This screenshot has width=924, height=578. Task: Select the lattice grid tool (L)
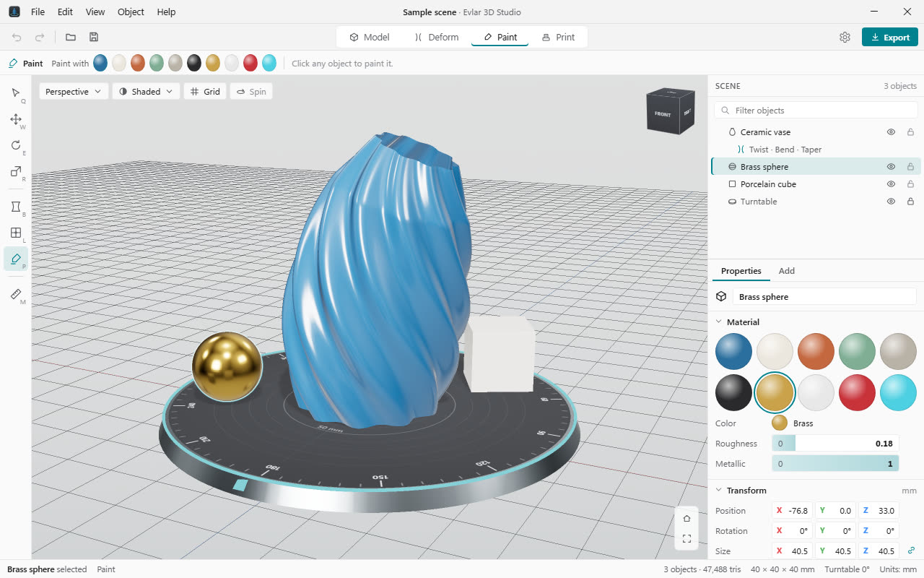[16, 233]
